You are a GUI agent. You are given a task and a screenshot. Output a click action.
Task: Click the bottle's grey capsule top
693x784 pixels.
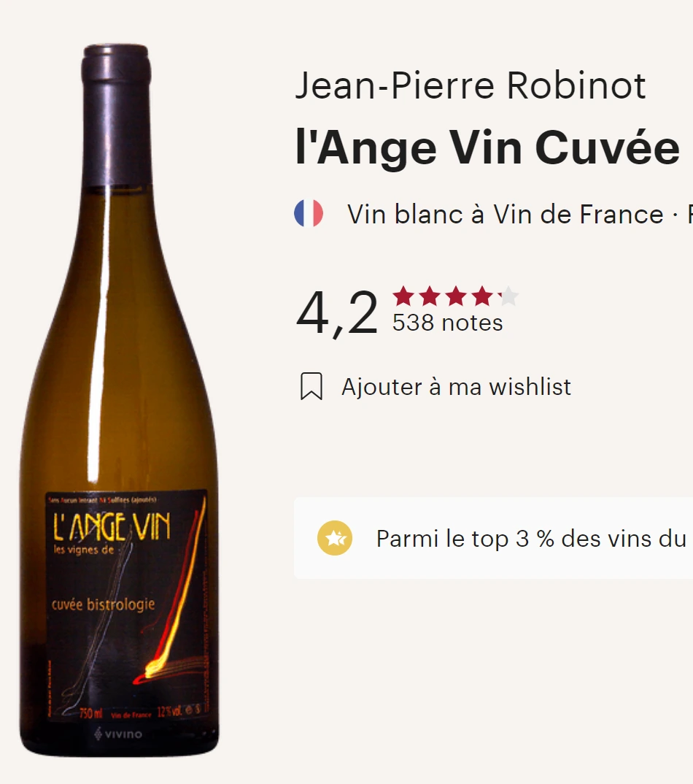point(116,114)
